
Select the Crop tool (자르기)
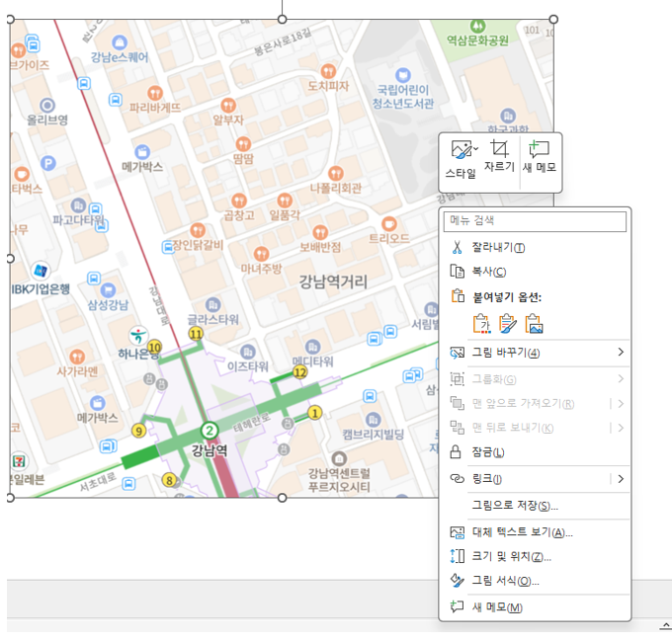[499, 156]
